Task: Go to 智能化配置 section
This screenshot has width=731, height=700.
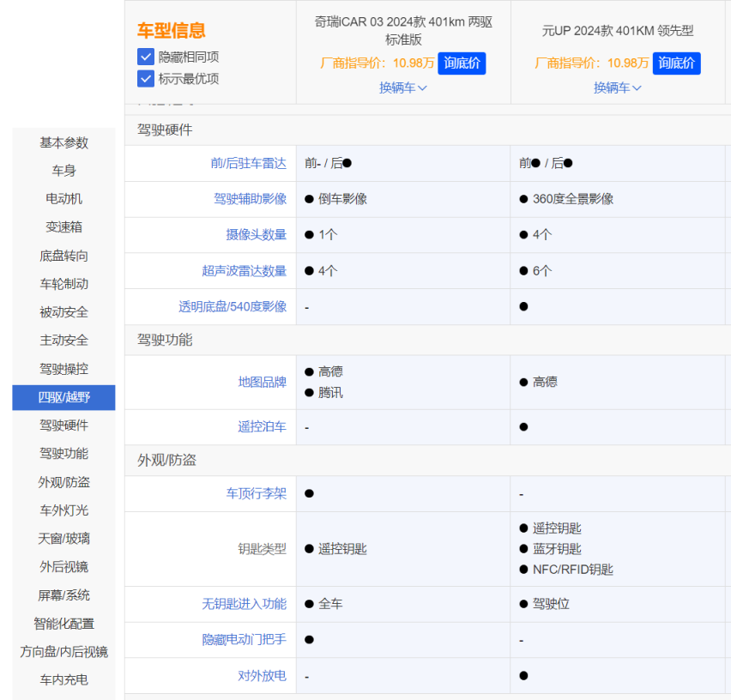Action: click(x=63, y=624)
